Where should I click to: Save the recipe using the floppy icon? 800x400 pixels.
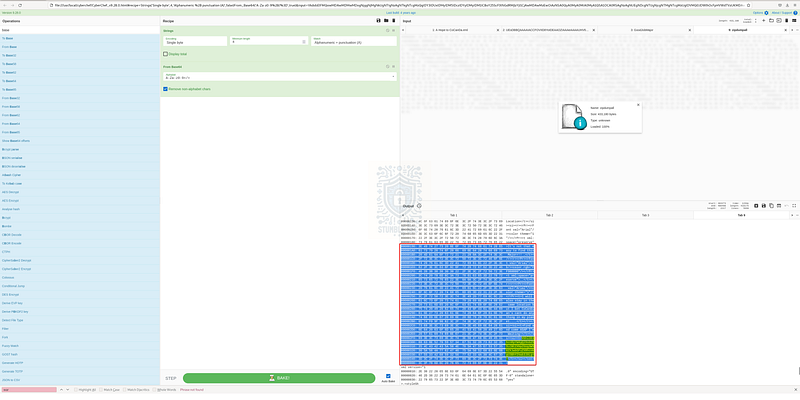click(x=378, y=20)
